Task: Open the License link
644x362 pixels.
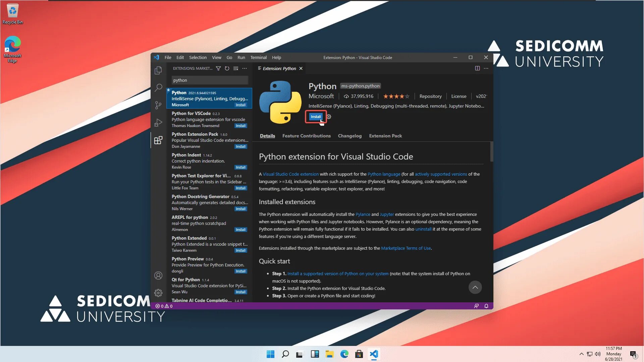Action: click(x=459, y=96)
